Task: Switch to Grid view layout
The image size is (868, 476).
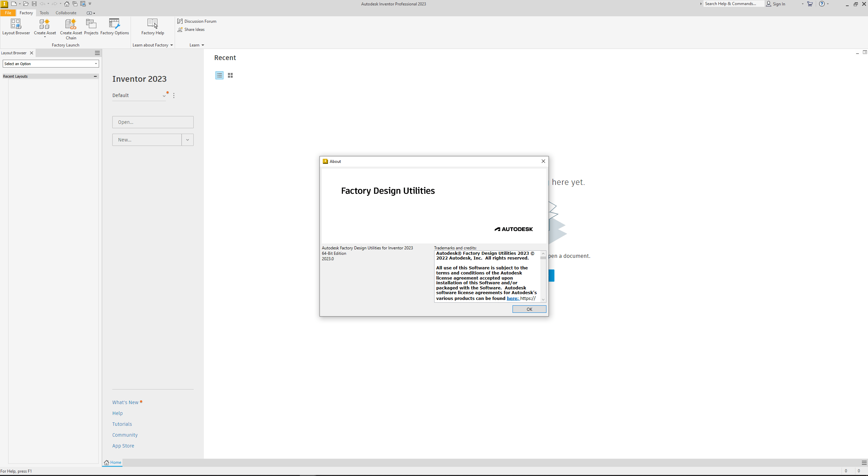Action: point(230,74)
